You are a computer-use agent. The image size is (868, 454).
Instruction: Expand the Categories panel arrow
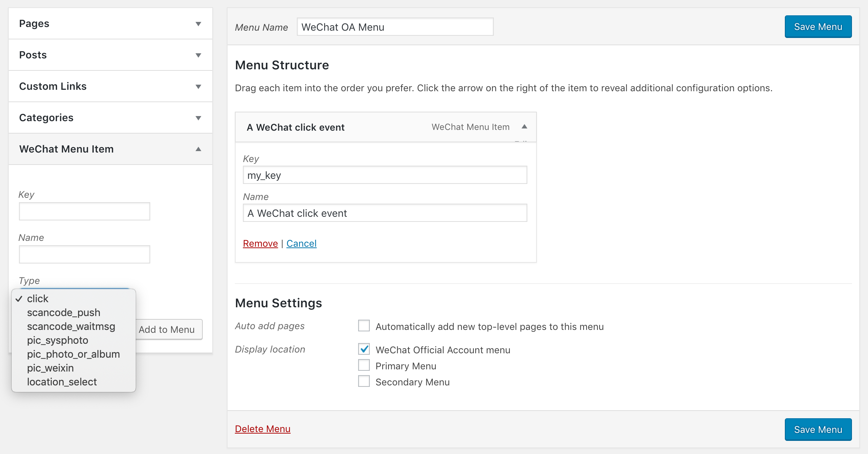pyautogui.click(x=198, y=118)
